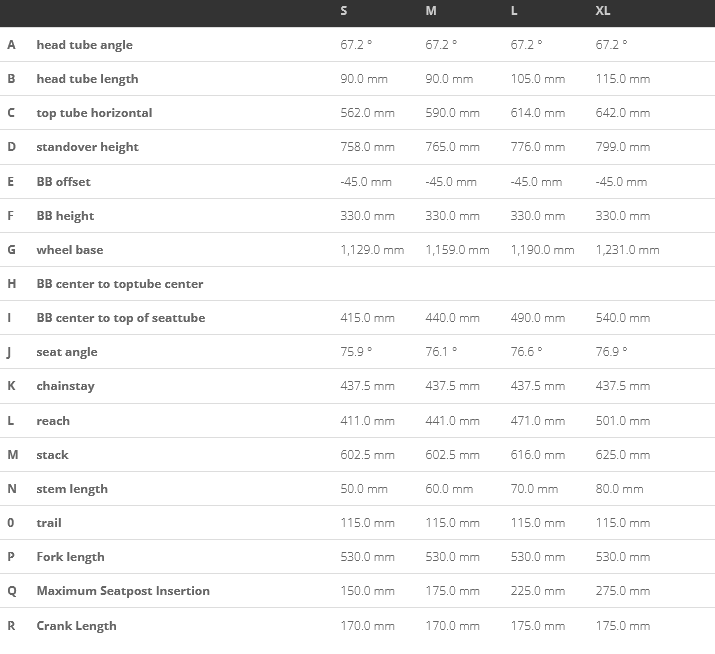The width and height of the screenshot is (715, 654).
Task: Select the top tube horizontal row label
Action: coord(94,113)
